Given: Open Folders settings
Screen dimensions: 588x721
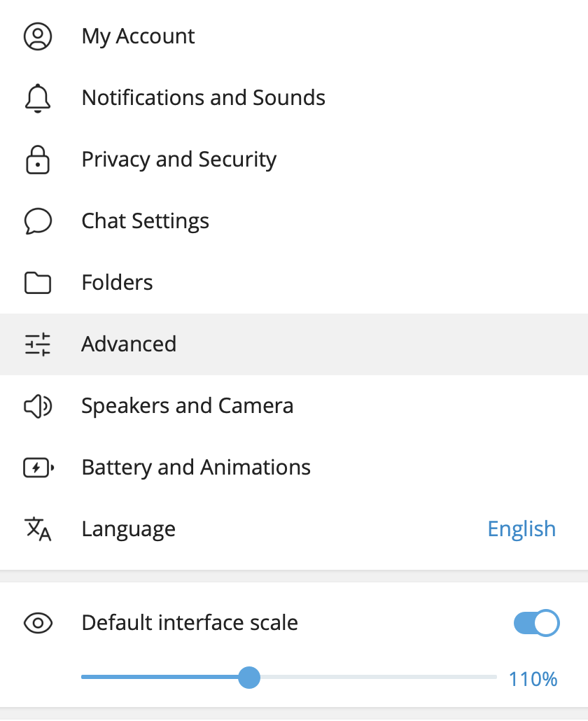Looking at the screenshot, I should pyautogui.click(x=294, y=283).
